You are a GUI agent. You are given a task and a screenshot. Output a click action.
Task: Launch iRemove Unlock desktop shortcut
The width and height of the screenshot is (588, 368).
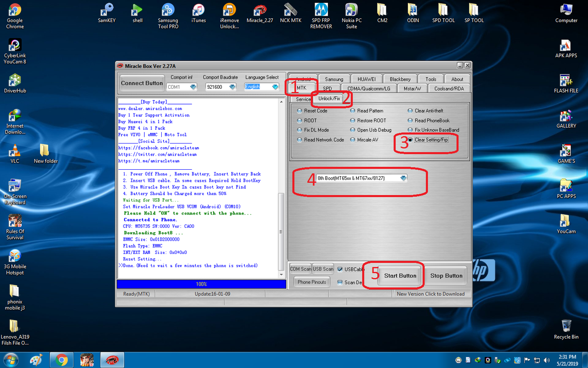(x=229, y=16)
